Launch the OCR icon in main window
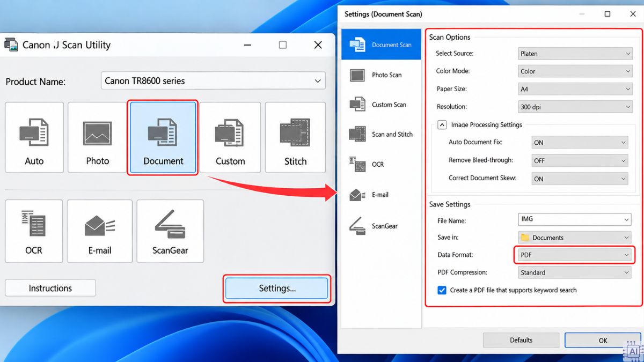 34,231
